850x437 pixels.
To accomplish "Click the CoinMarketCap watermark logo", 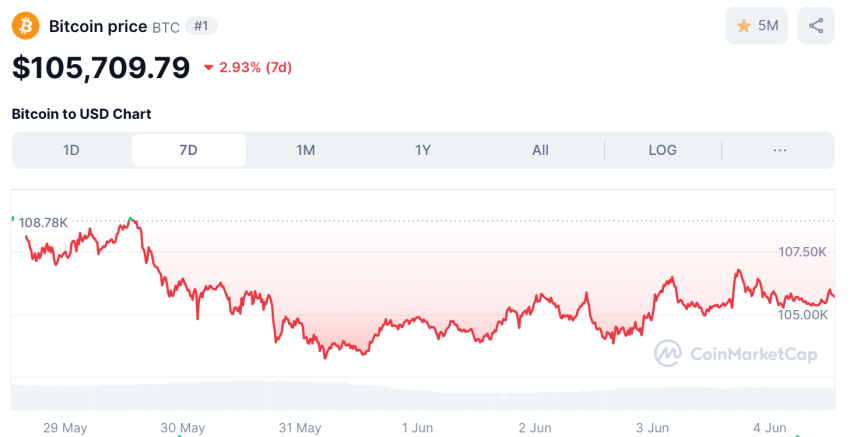I will coord(736,353).
